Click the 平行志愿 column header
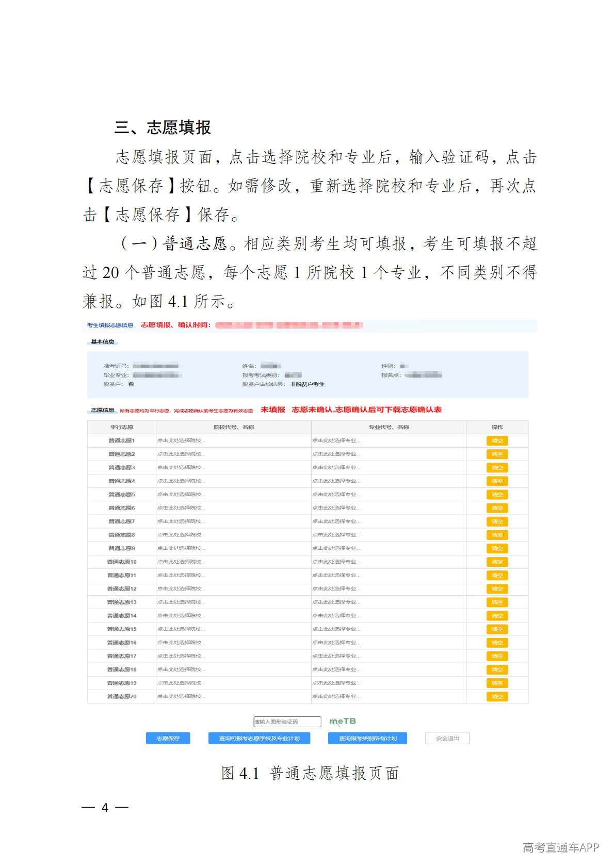Screen dimensions: 614x868 [x=122, y=427]
